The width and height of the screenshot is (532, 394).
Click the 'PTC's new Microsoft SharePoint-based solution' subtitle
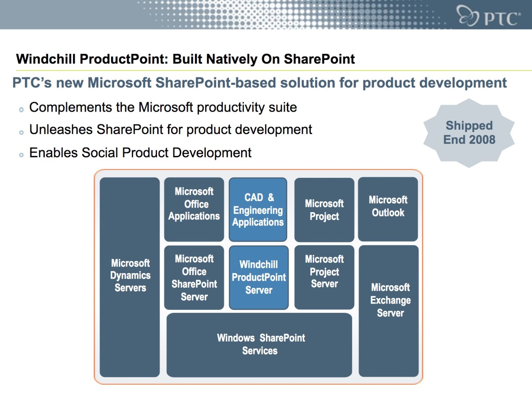click(259, 83)
